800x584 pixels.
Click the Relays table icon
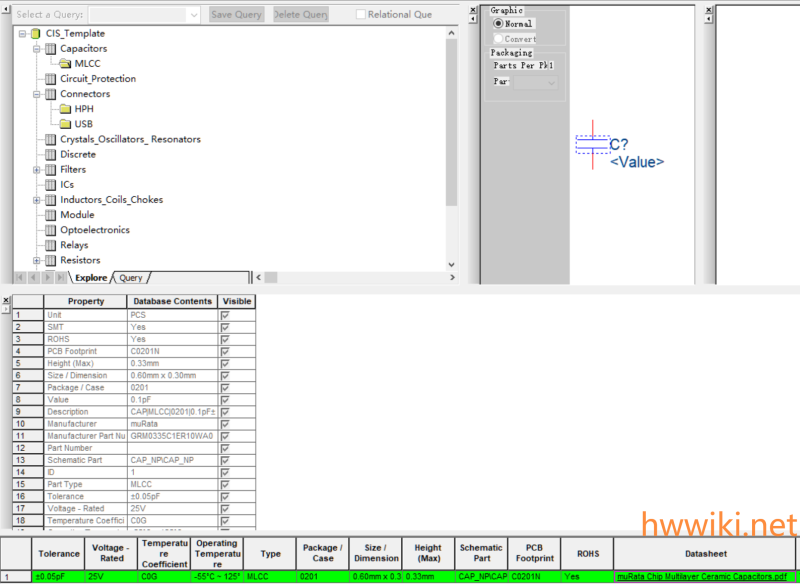50,245
